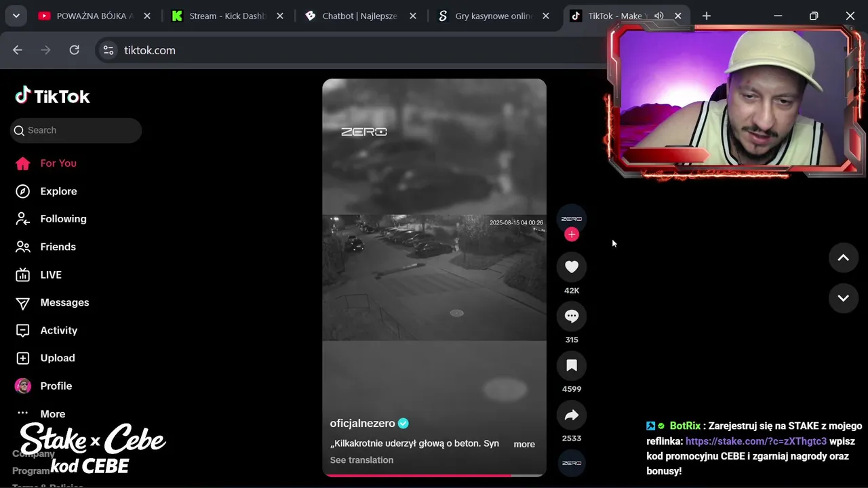Seek within the video progress bar
Viewport: 868px width, 488px height.
[x=434, y=475]
